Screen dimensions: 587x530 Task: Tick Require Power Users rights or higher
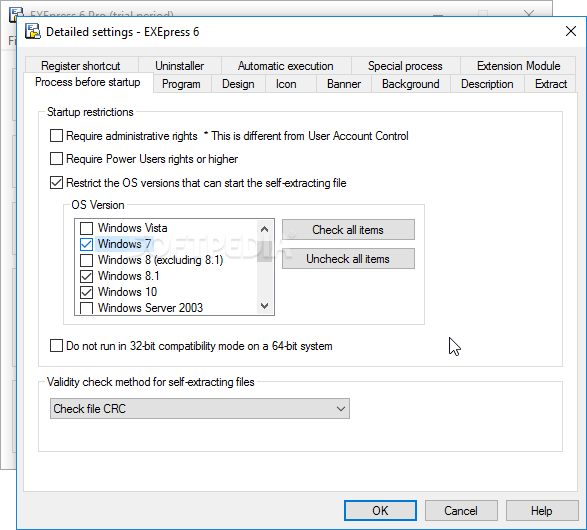point(56,159)
